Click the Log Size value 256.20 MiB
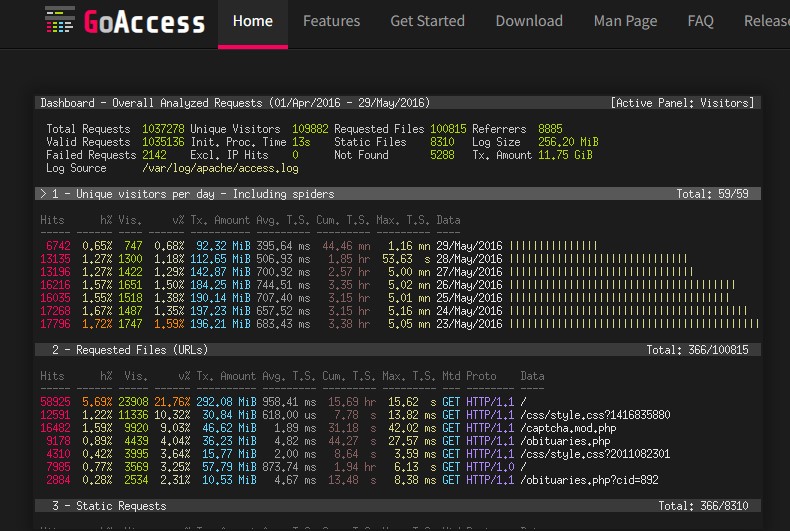Image resolution: width=790 pixels, height=531 pixels. (568, 142)
